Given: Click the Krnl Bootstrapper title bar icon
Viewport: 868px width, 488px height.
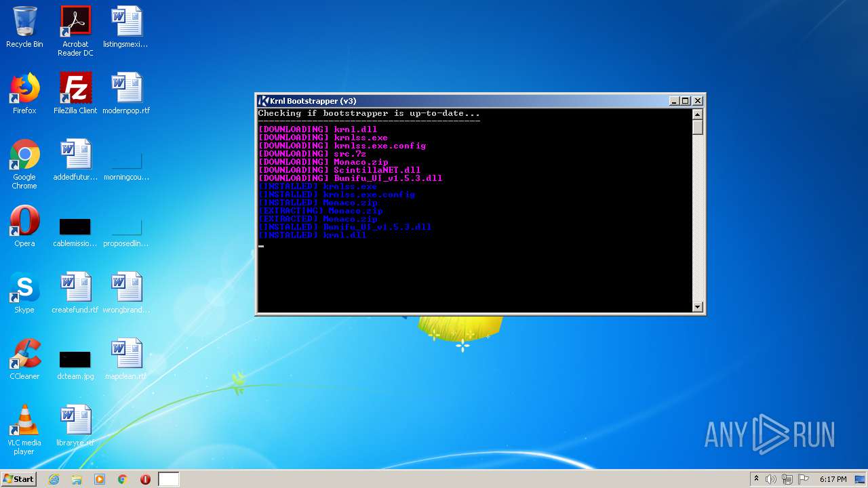Looking at the screenshot, I should tap(264, 101).
